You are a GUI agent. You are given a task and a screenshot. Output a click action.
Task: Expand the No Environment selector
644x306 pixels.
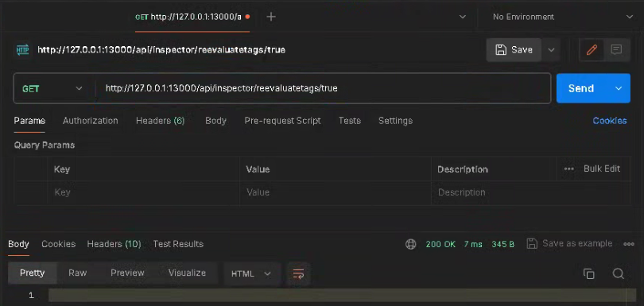pyautogui.click(x=561, y=17)
